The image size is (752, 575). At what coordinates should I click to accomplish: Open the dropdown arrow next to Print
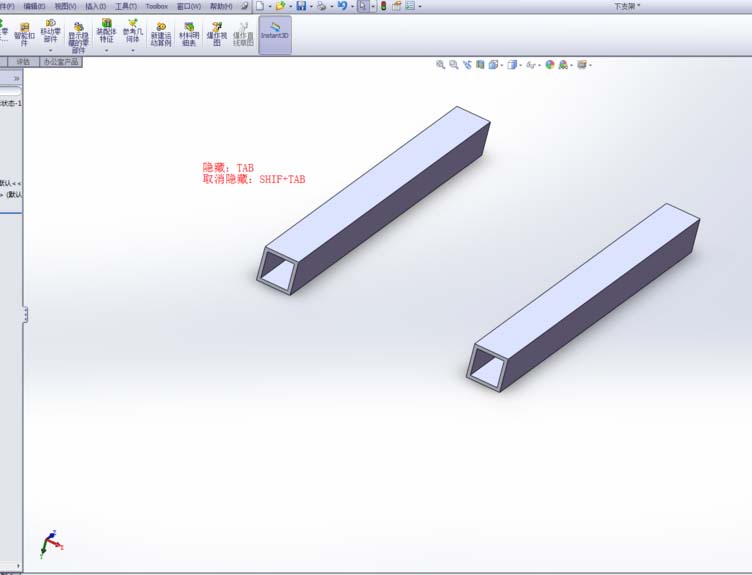pyautogui.click(x=331, y=6)
